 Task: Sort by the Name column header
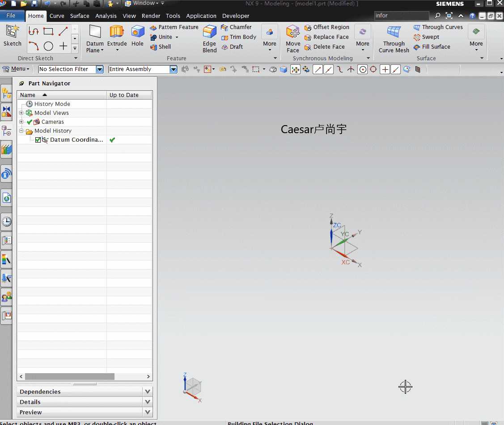pos(62,95)
